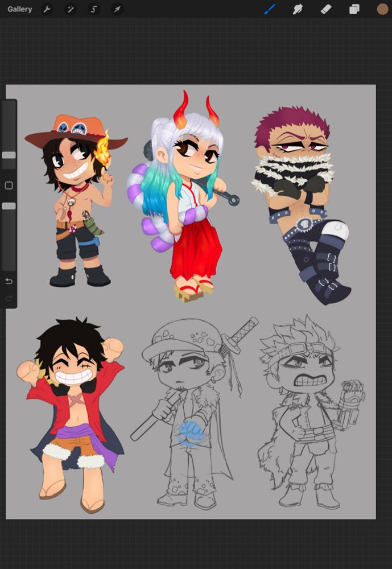Redo using the lower sidebar arrow

[x=9, y=298]
